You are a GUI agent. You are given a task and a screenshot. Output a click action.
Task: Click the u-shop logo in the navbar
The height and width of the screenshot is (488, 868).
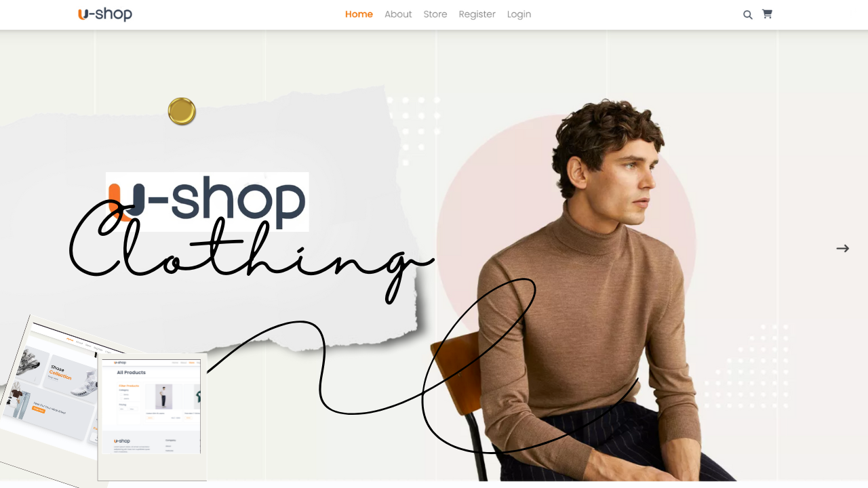(x=105, y=14)
